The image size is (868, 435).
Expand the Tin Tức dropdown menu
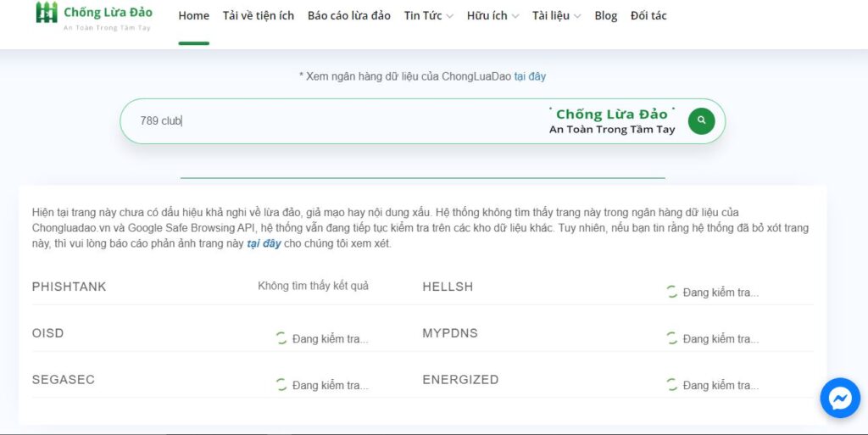click(428, 15)
